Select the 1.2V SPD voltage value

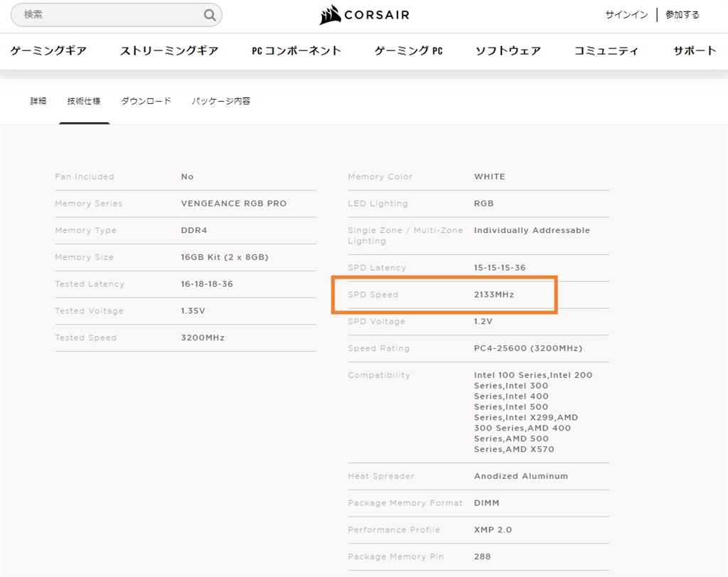point(483,322)
